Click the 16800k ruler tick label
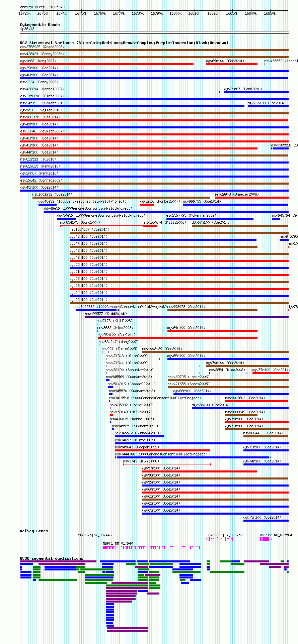 pos(175,14)
